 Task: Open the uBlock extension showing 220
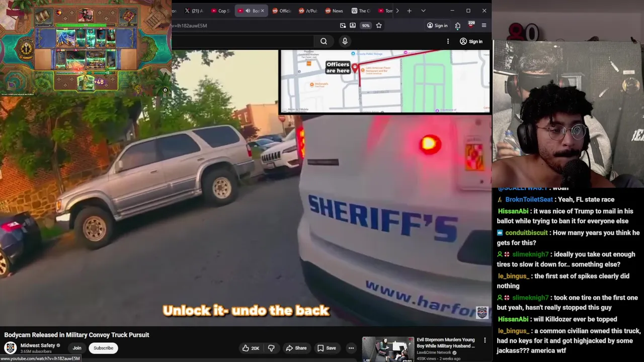coord(471,25)
